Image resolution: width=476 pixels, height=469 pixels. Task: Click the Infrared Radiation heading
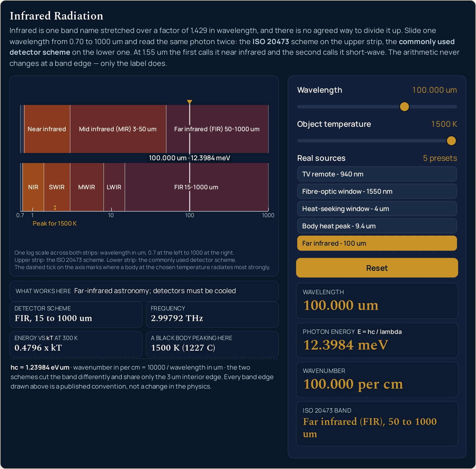(56, 16)
